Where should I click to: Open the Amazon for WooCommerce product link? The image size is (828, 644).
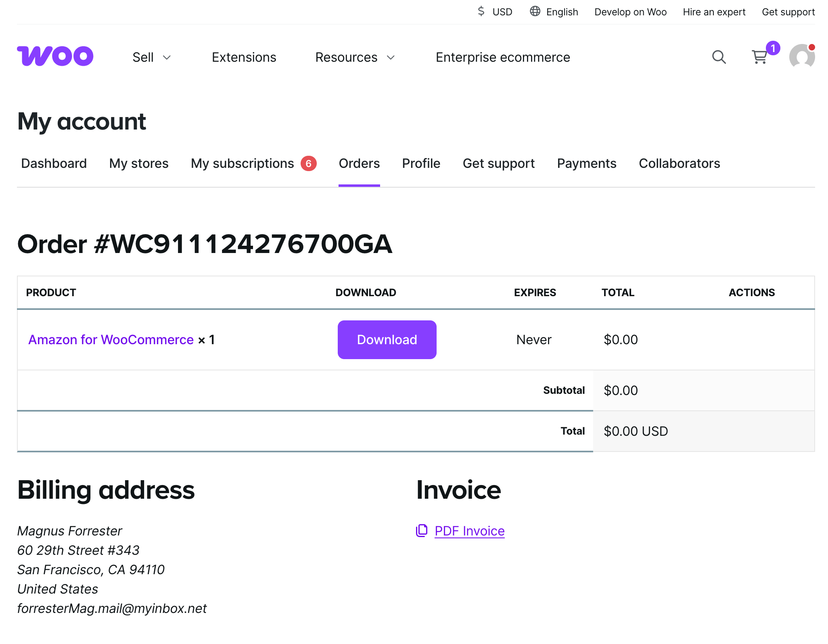(x=111, y=340)
